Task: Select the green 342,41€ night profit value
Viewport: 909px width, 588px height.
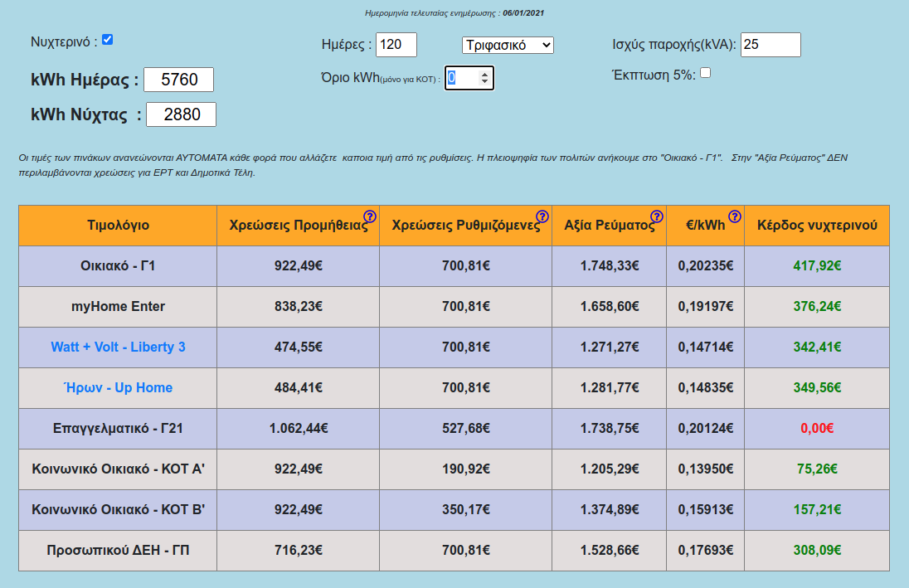Action: (x=817, y=347)
